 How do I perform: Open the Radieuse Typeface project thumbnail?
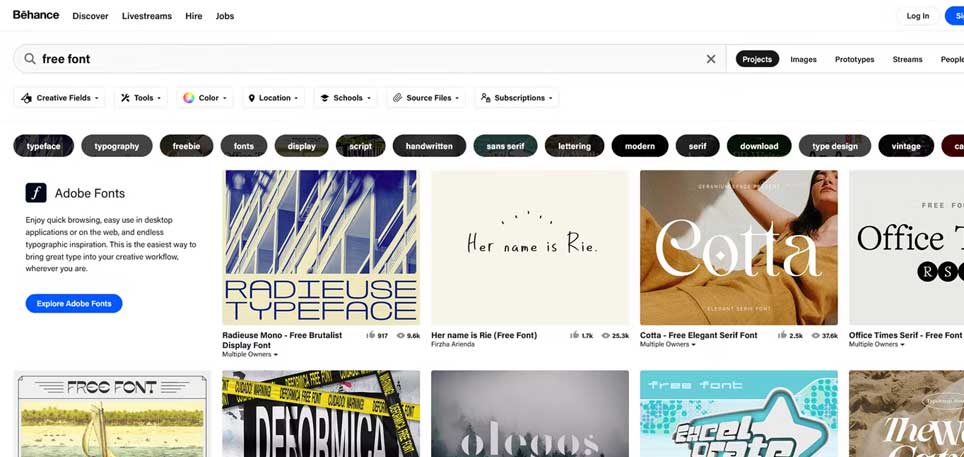click(321, 247)
